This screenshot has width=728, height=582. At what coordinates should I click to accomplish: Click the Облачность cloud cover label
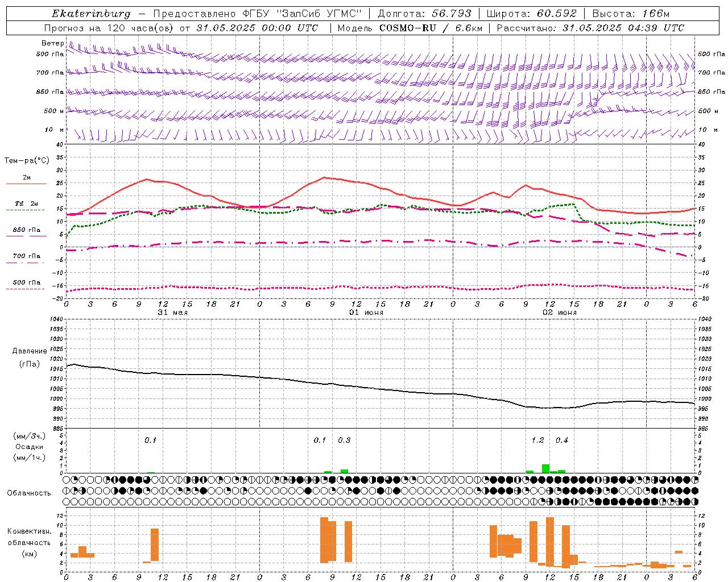(29, 493)
